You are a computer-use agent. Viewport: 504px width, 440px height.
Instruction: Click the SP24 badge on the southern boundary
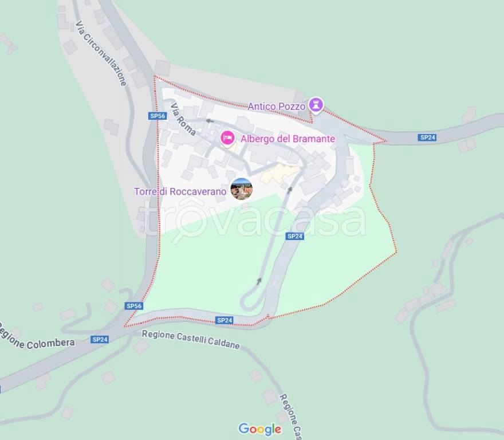[225, 320]
